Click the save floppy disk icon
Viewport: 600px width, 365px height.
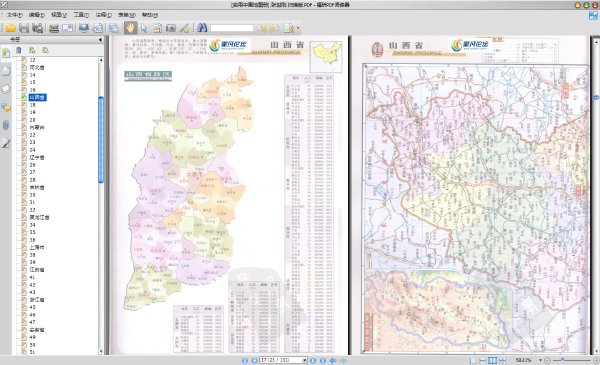24,28
